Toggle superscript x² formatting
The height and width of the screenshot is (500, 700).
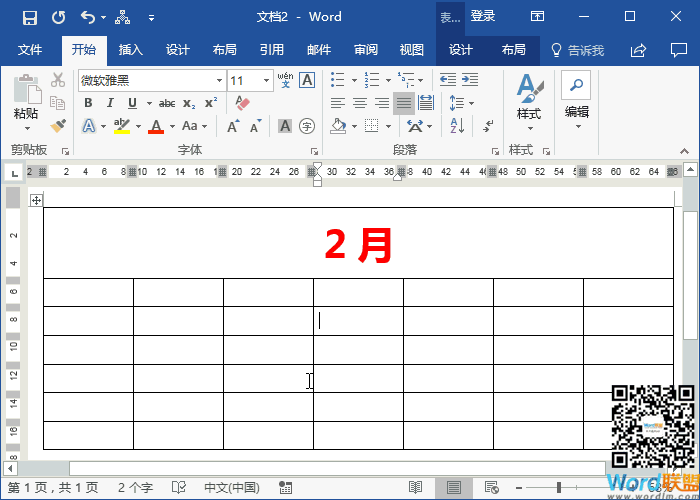click(211, 103)
